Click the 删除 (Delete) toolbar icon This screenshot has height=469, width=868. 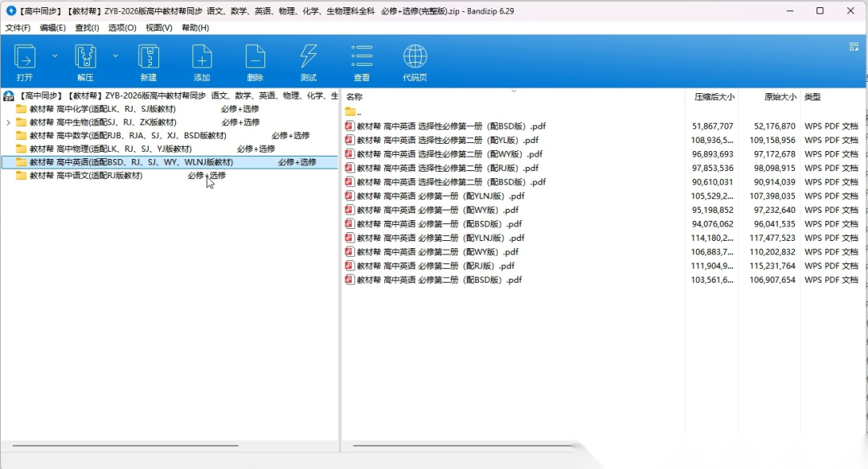click(255, 57)
